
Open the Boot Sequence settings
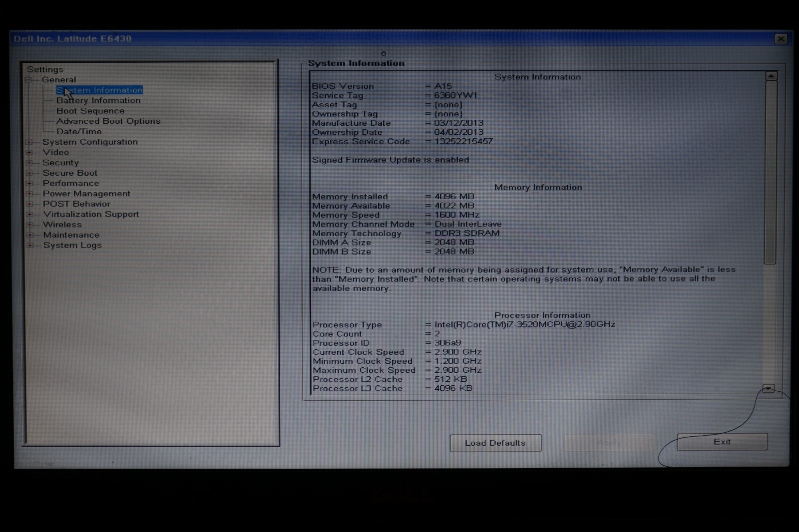pyautogui.click(x=90, y=111)
